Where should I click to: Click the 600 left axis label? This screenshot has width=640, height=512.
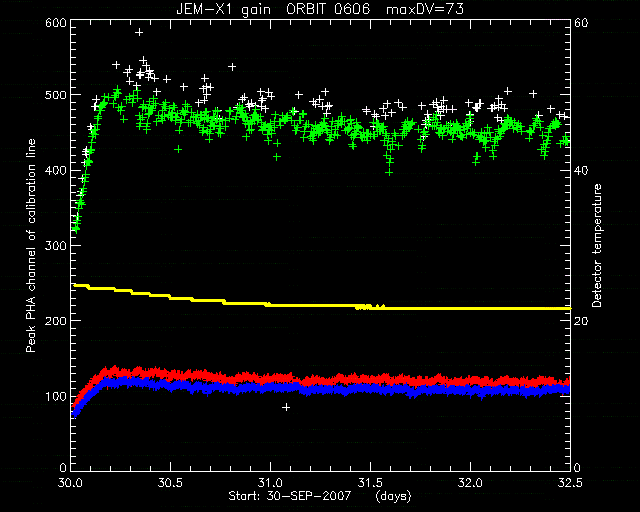pos(56,23)
